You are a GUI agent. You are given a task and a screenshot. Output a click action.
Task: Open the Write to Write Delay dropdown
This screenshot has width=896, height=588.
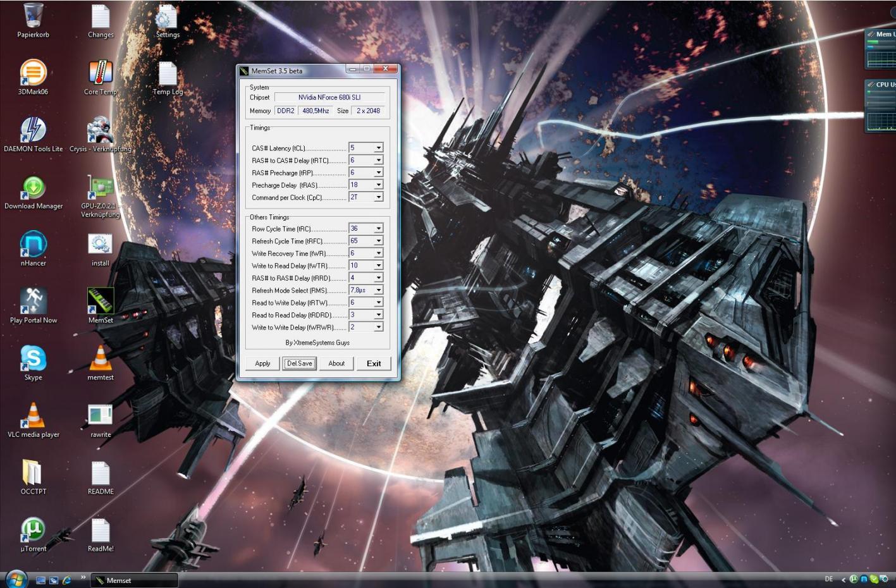point(365,327)
